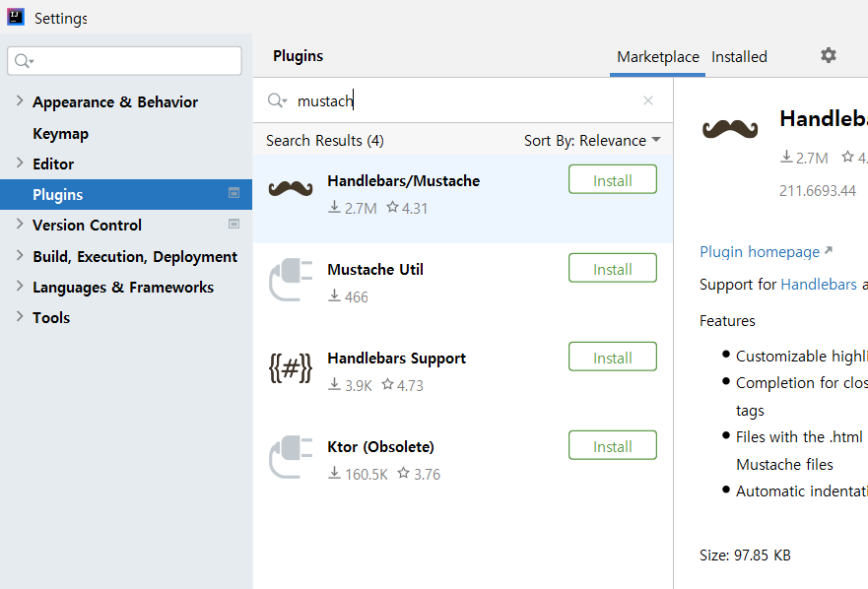Install the Ktor (Obsolete) plugin
868x589 pixels.
(x=612, y=445)
